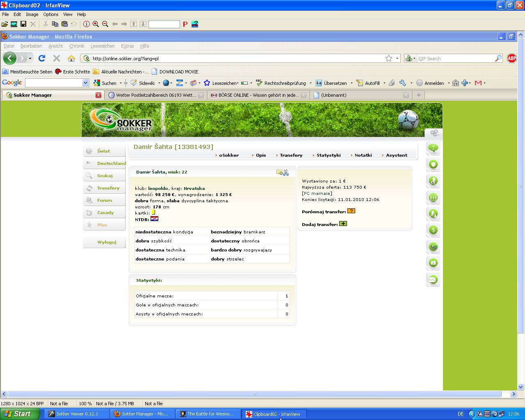The image size is (525, 420).
Task: Bookmark page with the star icon
Action: (388, 58)
